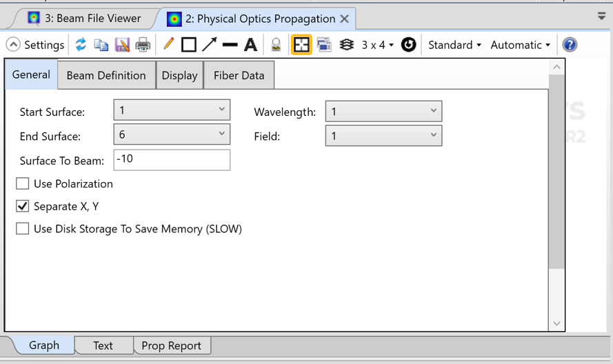Switch to Beam File Viewer tab
Viewport: 613px width, 364px height.
click(84, 19)
